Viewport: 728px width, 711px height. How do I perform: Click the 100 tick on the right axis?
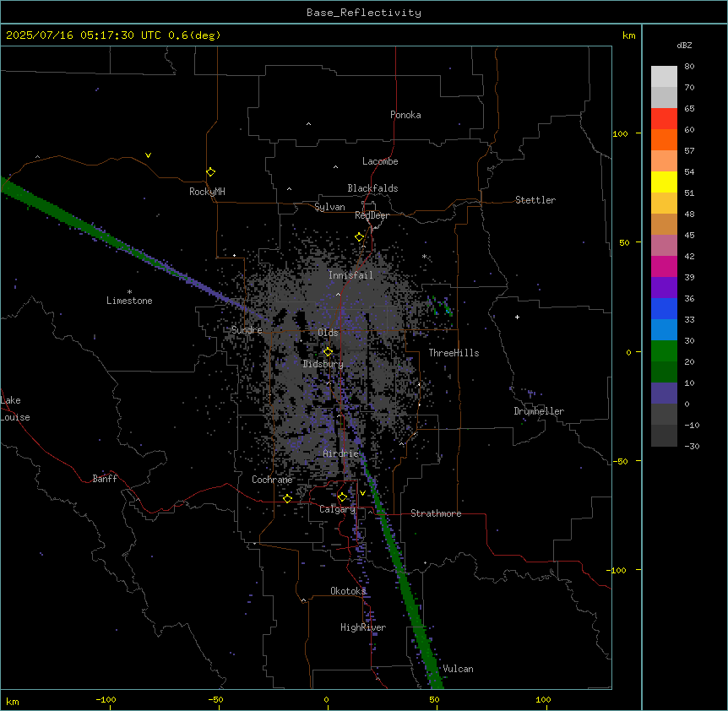(620, 133)
